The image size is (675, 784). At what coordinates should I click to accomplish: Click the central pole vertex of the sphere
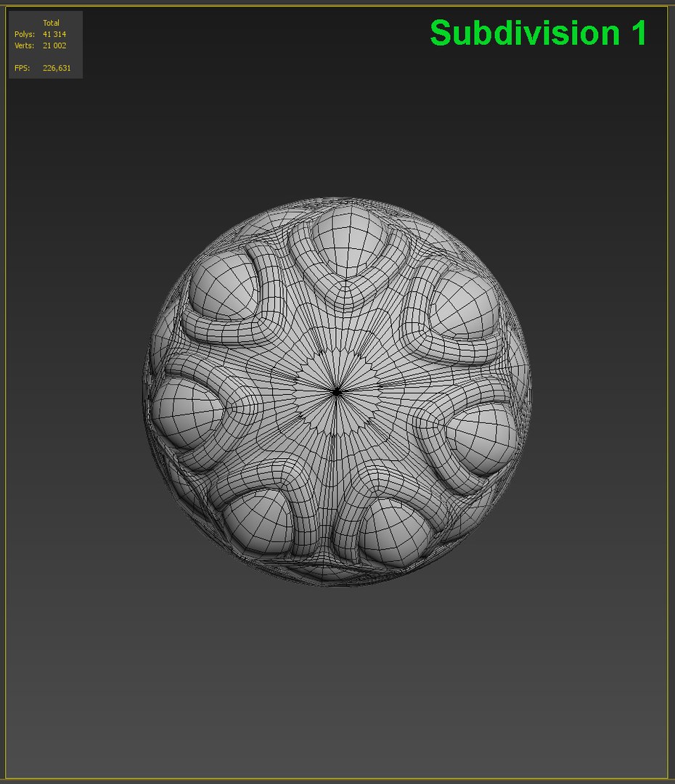tap(337, 393)
